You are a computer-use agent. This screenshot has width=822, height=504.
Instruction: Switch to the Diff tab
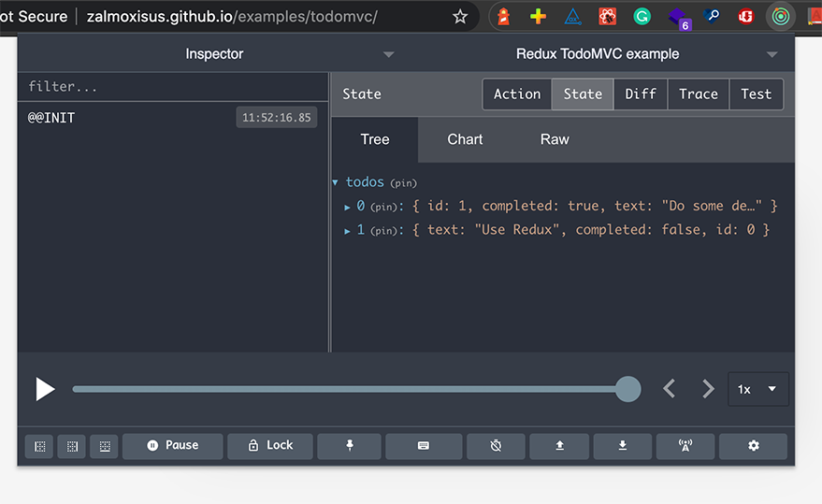point(641,94)
